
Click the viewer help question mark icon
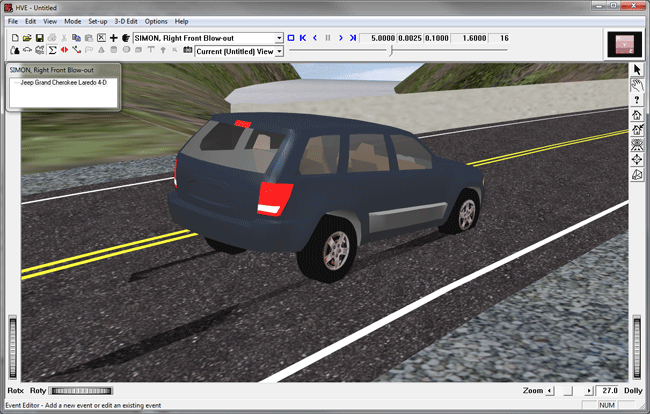[636, 100]
